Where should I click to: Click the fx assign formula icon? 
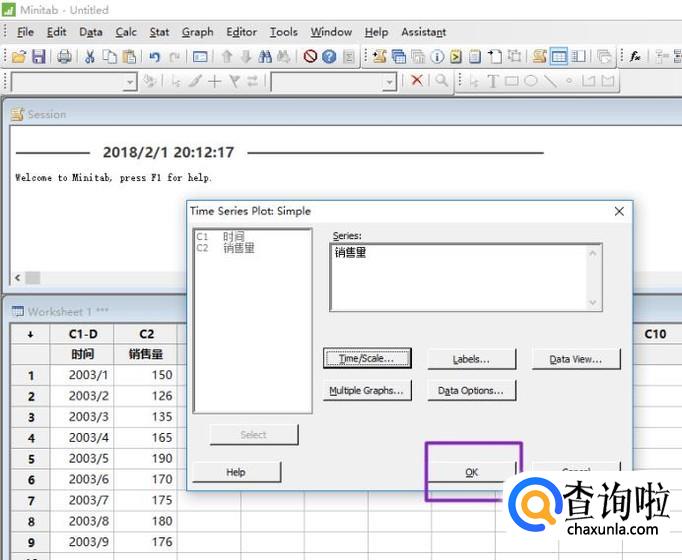click(635, 57)
